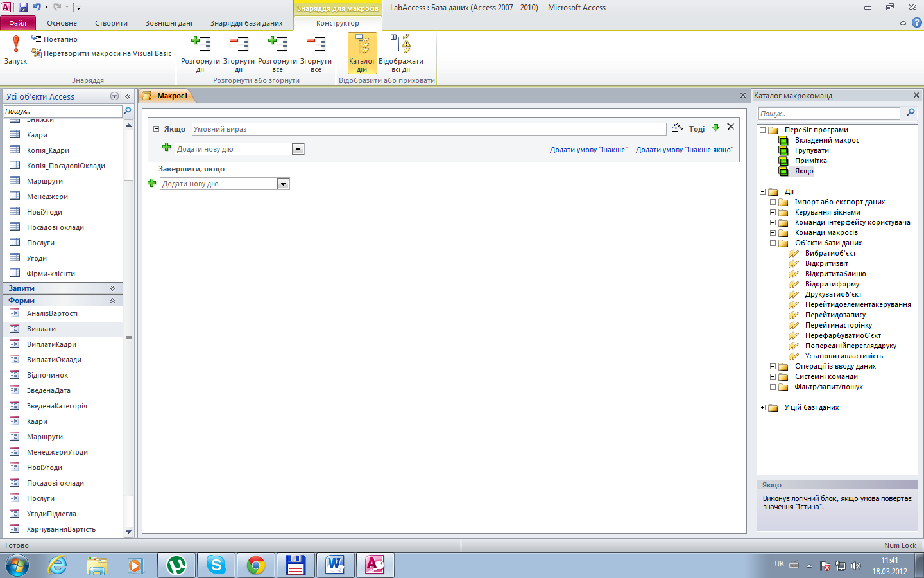The width and height of the screenshot is (924, 578).
Task: Minimize the ribbon with caret icon
Action: 903,23
